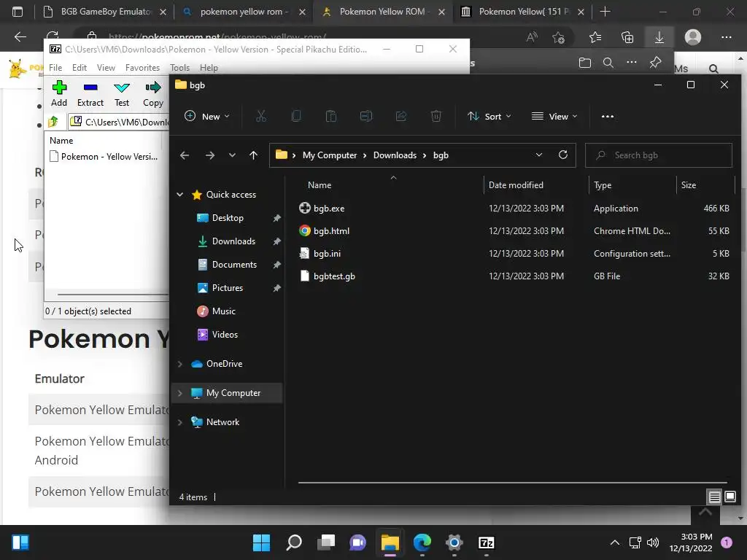The image size is (747, 560).
Task: Search within the Edge downloads flyout
Action: pos(608,63)
